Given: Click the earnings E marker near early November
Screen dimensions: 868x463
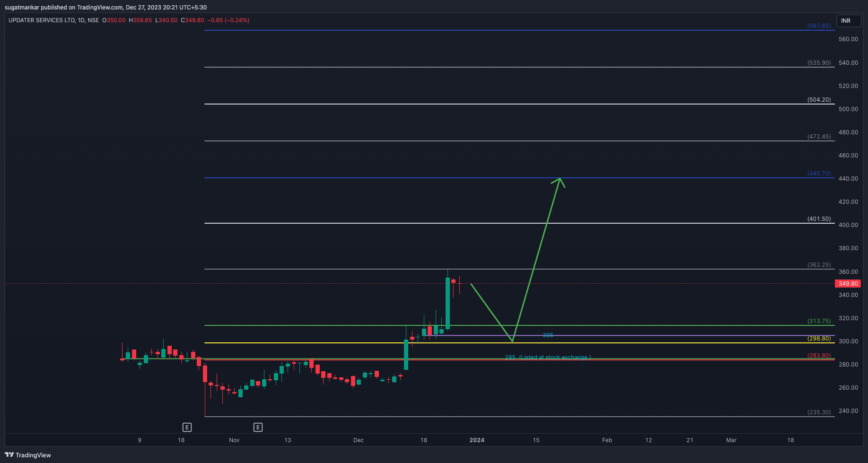Looking at the screenshot, I should 258,428.
